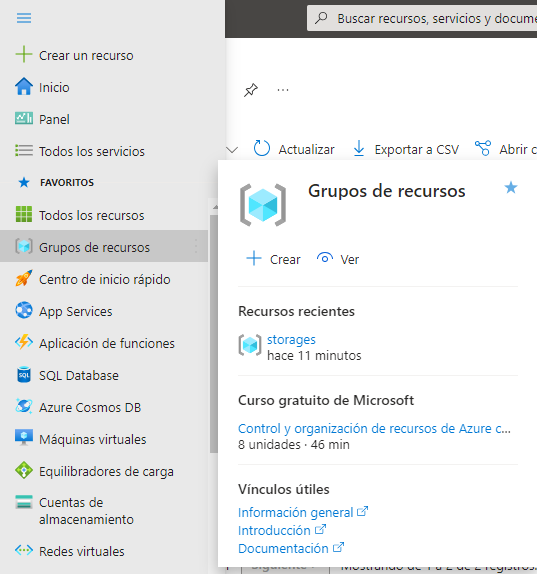Click the Exportar a CSV download arrow
537x574 pixels.
(359, 148)
